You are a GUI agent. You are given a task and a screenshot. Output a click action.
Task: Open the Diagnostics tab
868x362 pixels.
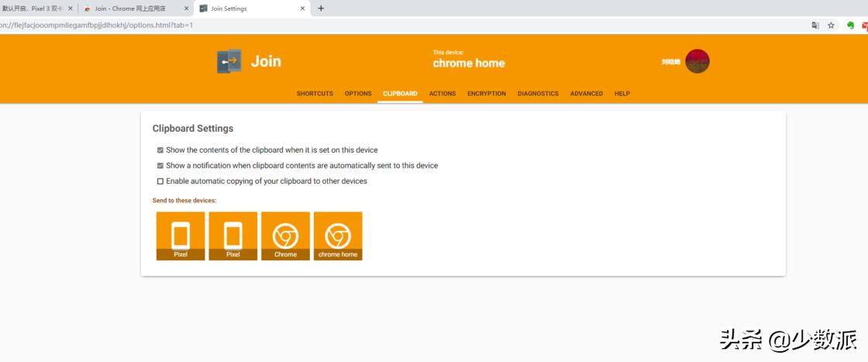coord(538,94)
